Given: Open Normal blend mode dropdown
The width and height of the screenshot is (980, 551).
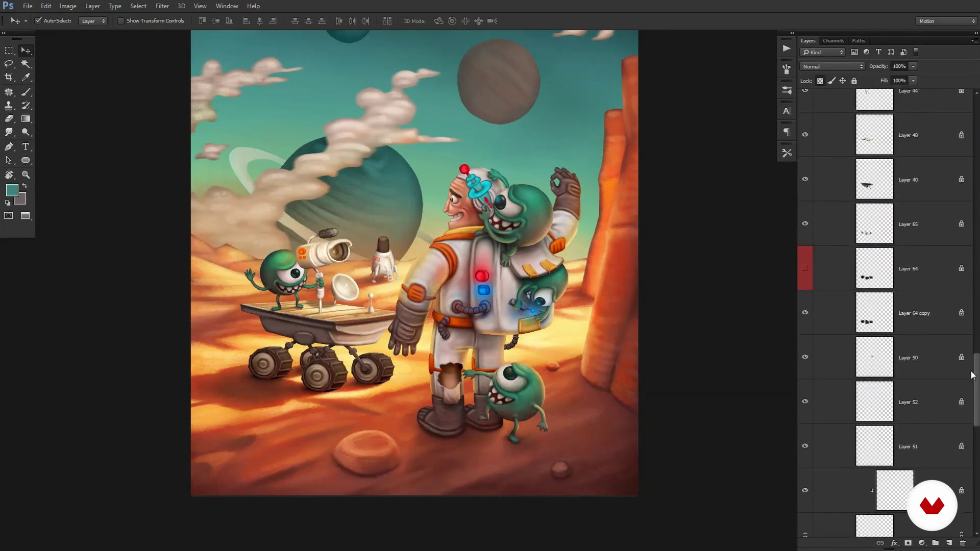Looking at the screenshot, I should pyautogui.click(x=832, y=66).
